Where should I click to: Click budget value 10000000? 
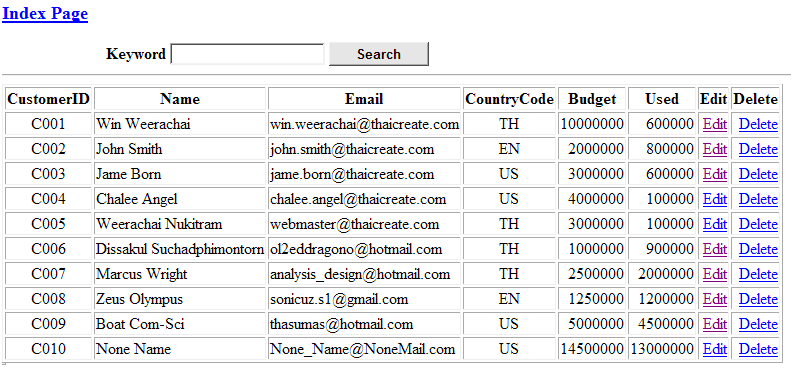(592, 124)
